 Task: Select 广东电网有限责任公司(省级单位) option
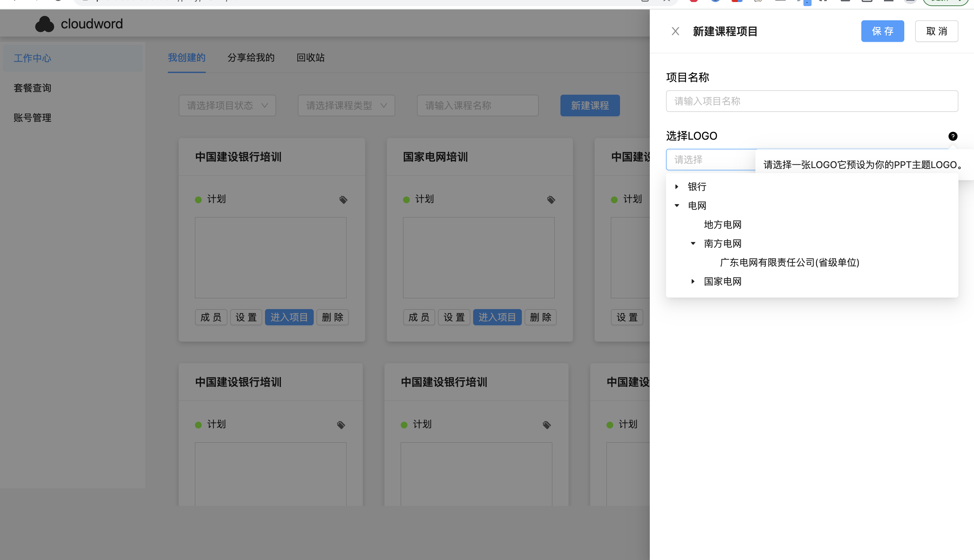[789, 262]
